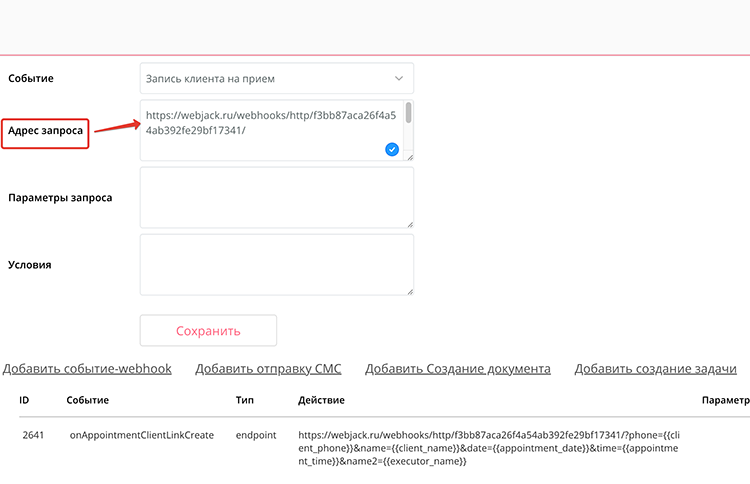Click the Событие column header
Image resolution: width=750 pixels, height=484 pixels.
(88, 400)
